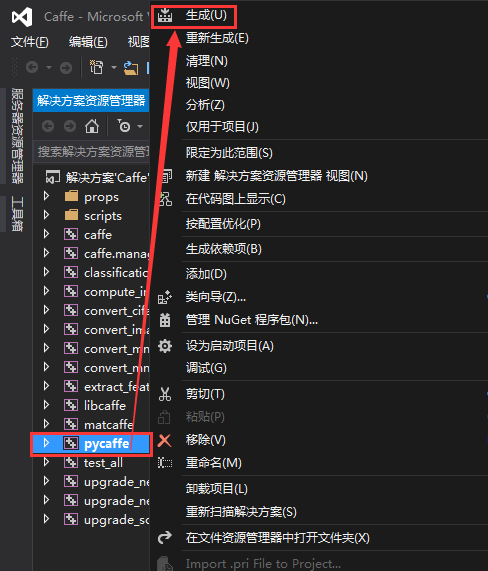Viewport: 488px width, 571px height.
Task: Choose 卸载项目(L) entry
Action: pos(217,489)
